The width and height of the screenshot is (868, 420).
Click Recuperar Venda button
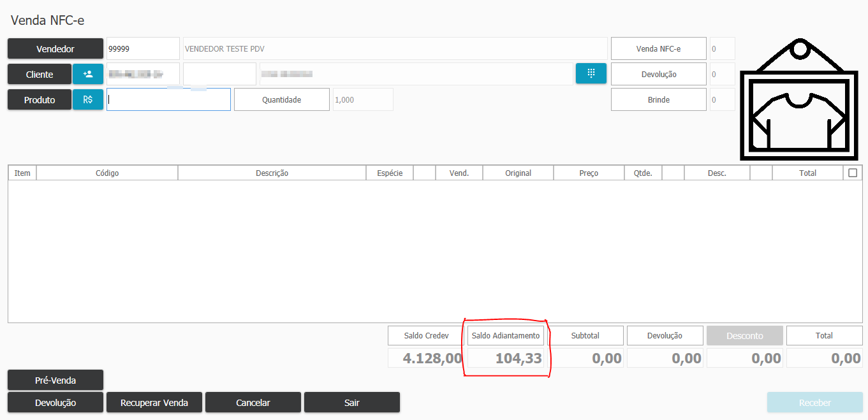pos(154,402)
